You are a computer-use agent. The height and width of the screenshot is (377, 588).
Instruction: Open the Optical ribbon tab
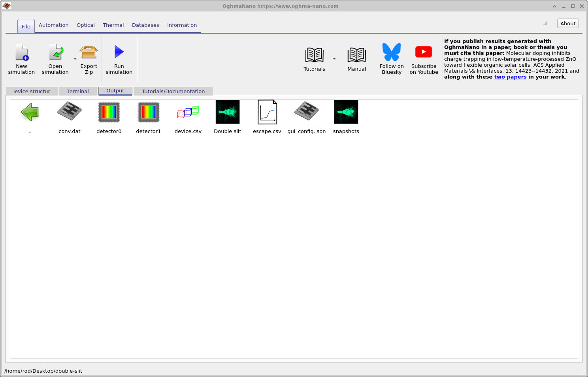tap(85, 25)
